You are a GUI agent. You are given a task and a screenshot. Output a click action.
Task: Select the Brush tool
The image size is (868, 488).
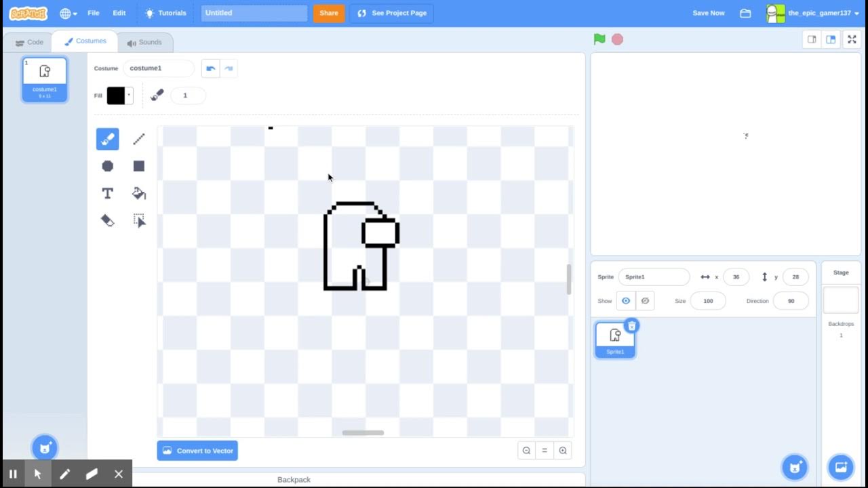tap(107, 139)
